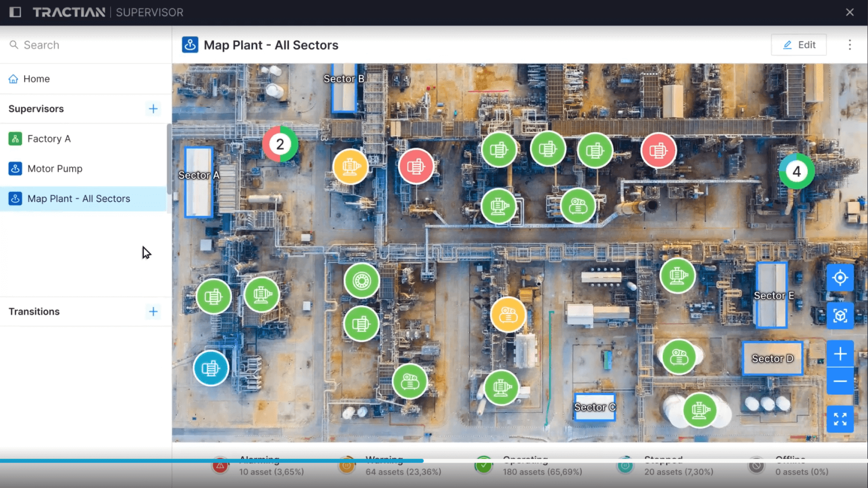This screenshot has width=868, height=488.
Task: Click the orange warning motor pump icon
Action: coord(350,166)
